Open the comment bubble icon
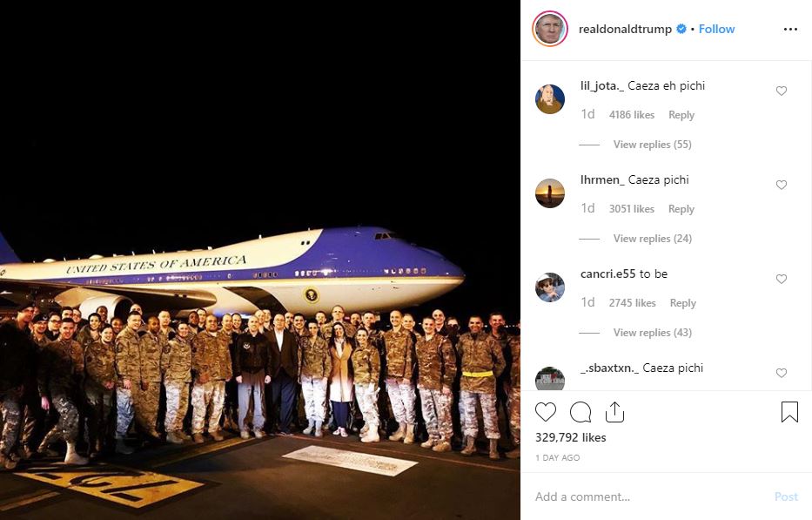The height and width of the screenshot is (520, 812). [580, 412]
